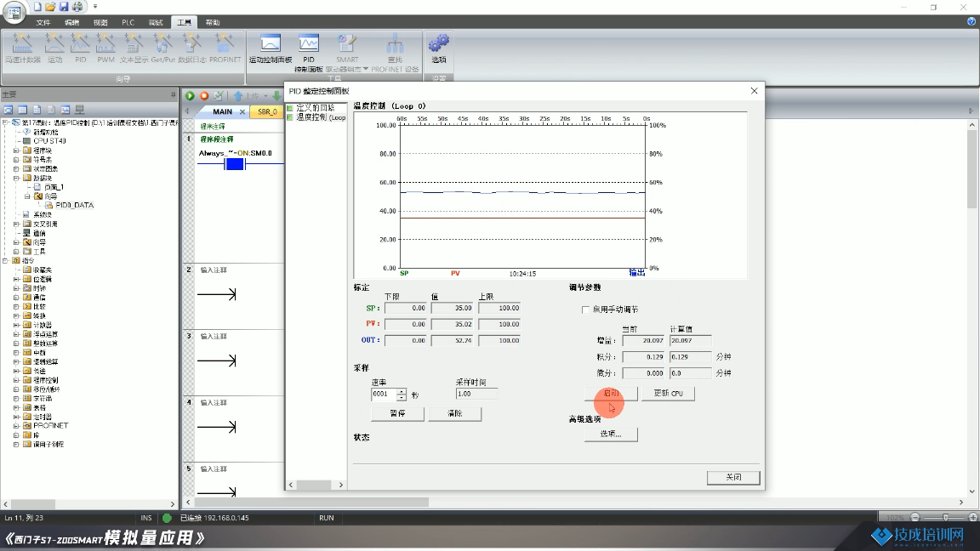The width and height of the screenshot is (980, 551).
Task: Compile the program with the checkmark icon
Action: pyautogui.click(x=219, y=95)
